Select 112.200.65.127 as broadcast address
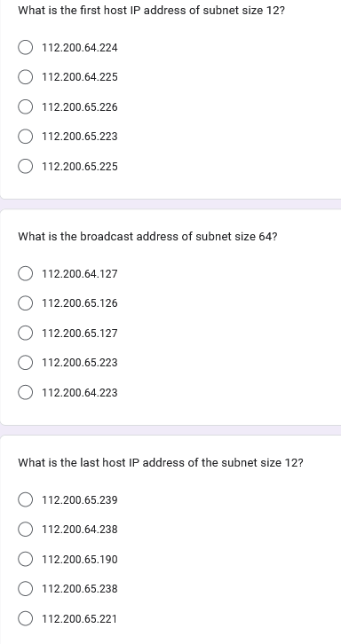 click(x=26, y=333)
